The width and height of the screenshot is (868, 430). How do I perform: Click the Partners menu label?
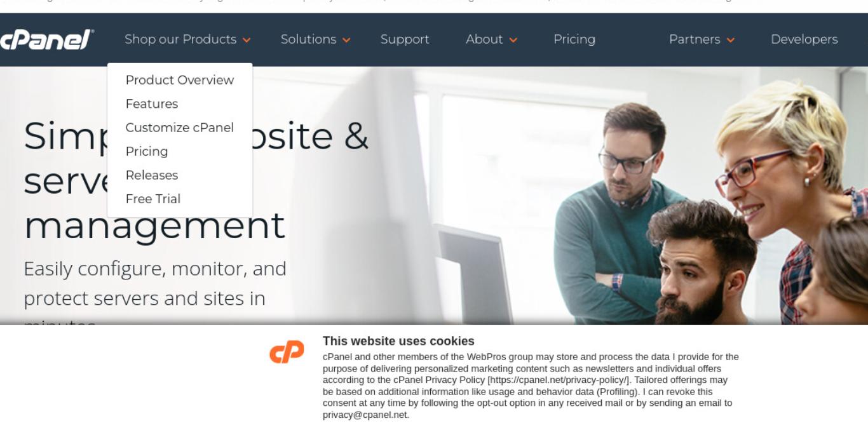(695, 39)
